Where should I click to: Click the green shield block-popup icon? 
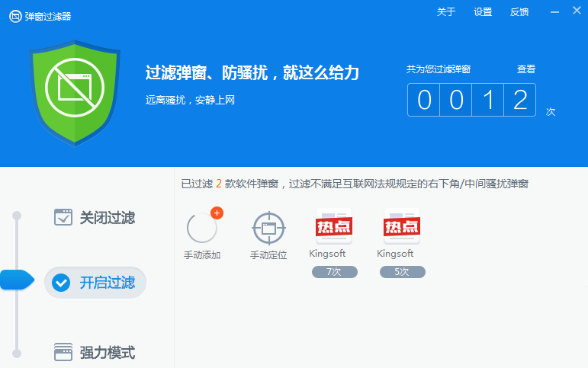coord(75,92)
